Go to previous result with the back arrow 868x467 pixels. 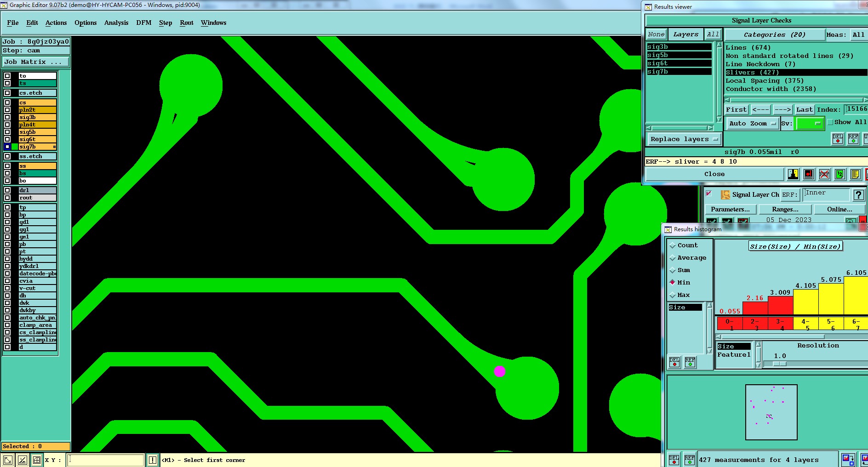click(x=760, y=109)
